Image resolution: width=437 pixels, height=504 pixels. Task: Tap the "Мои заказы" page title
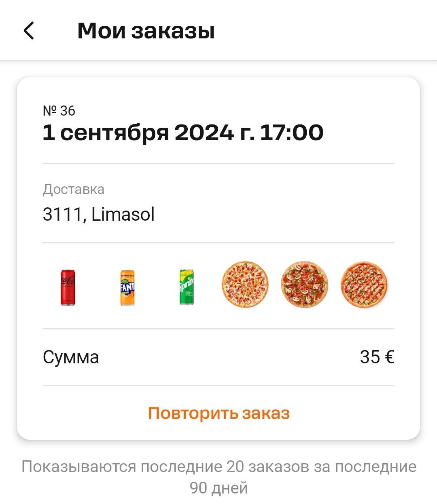146,31
